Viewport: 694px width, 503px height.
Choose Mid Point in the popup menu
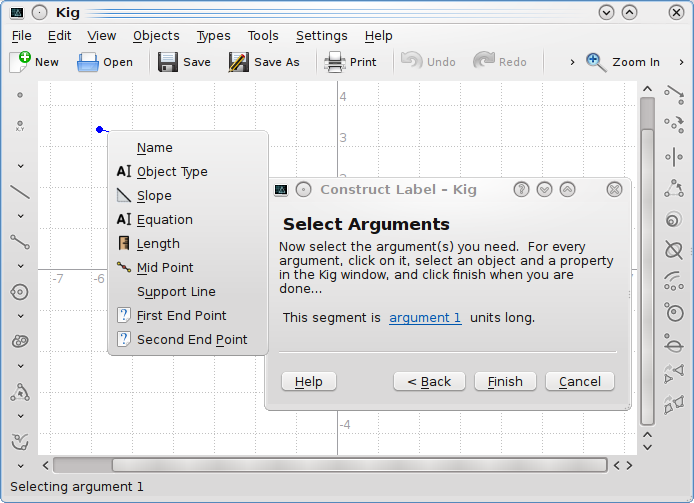188,267
